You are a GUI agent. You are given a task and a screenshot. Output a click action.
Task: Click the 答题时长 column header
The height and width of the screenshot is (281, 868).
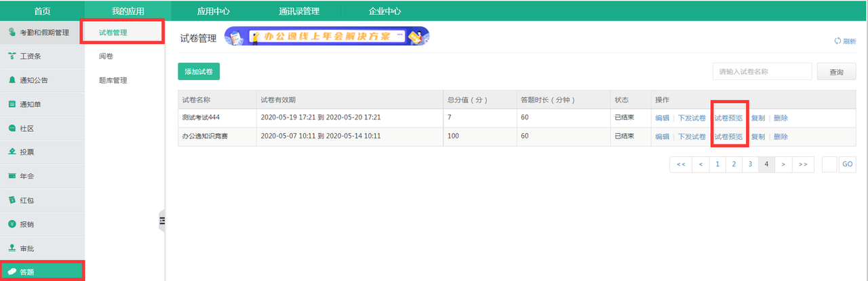(x=563, y=100)
